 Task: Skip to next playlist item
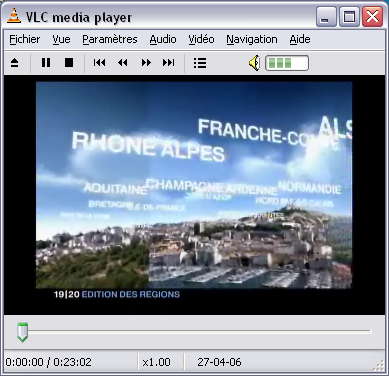click(169, 63)
